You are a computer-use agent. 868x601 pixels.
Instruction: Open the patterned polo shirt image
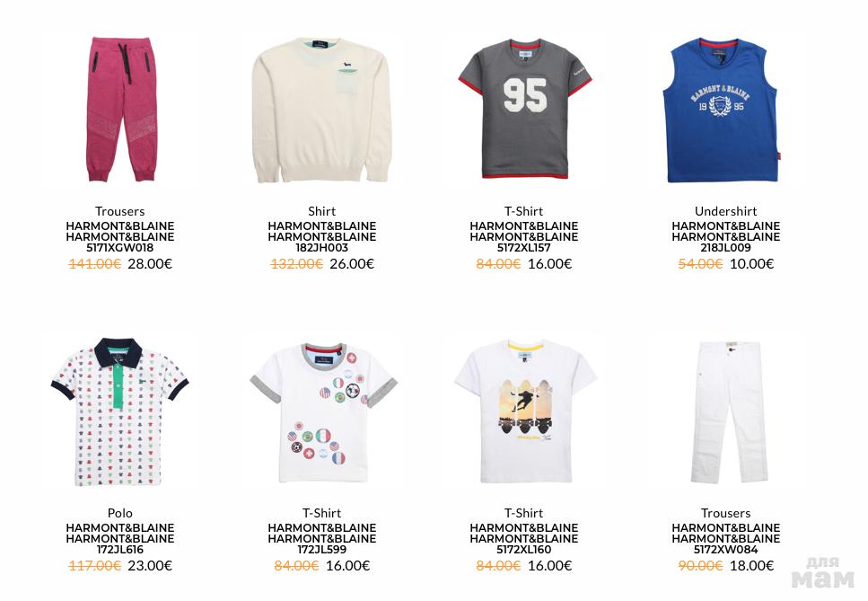(119, 411)
